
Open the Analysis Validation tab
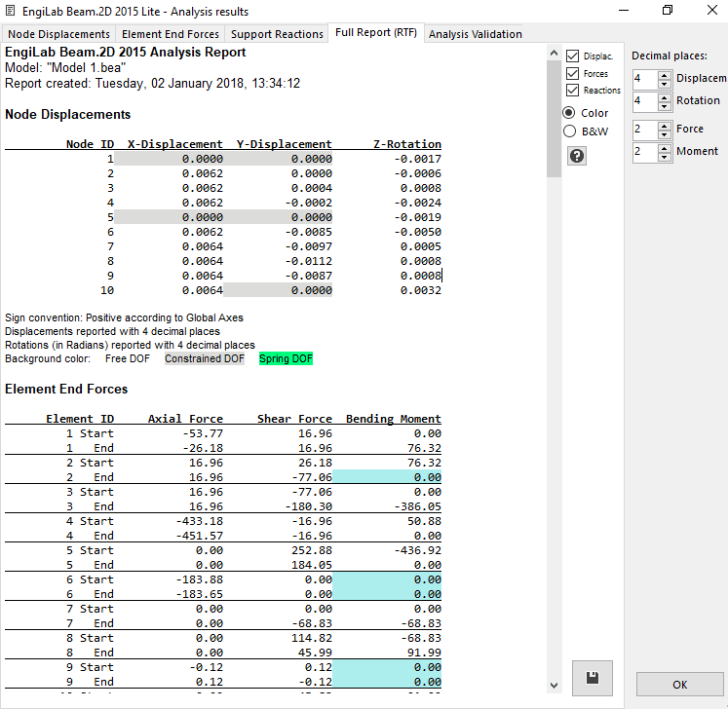(475, 34)
